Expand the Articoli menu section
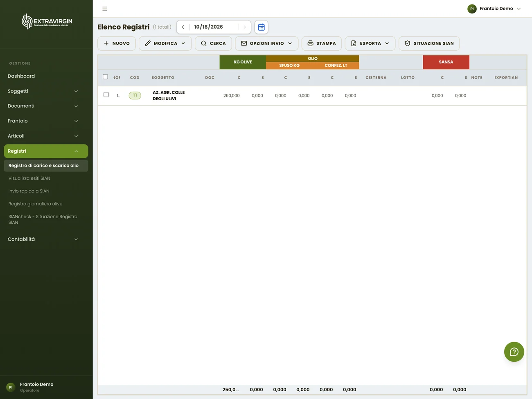Screen dimensions: 532x399 pyautogui.click(x=46, y=136)
